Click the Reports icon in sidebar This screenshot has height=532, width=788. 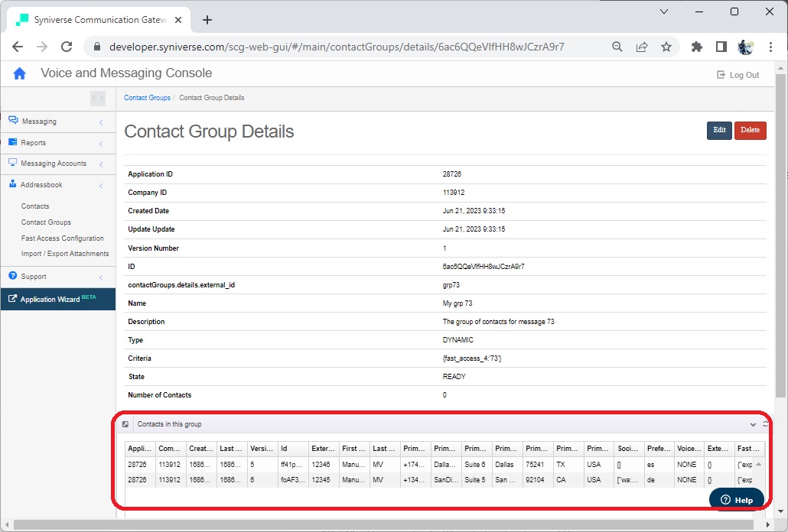[12, 142]
